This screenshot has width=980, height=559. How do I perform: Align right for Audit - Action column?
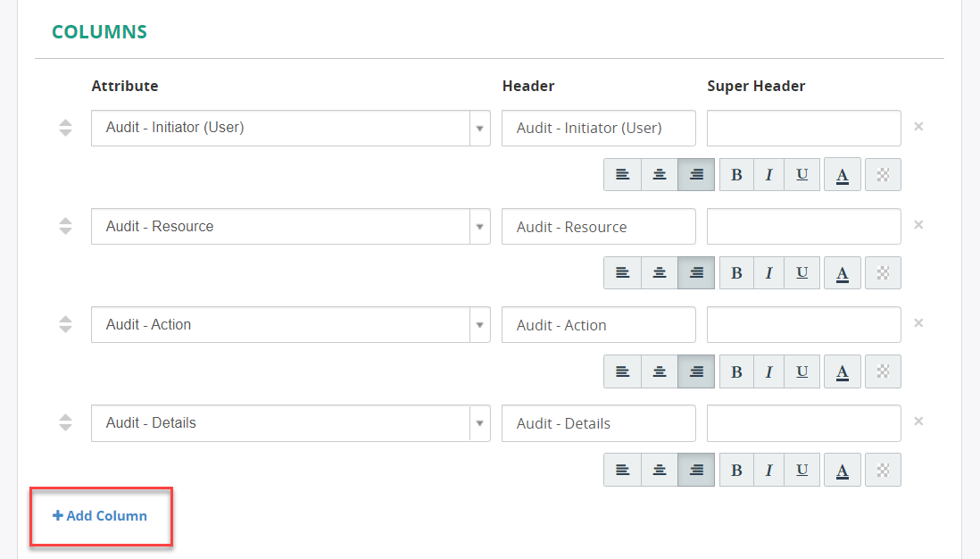(x=696, y=371)
